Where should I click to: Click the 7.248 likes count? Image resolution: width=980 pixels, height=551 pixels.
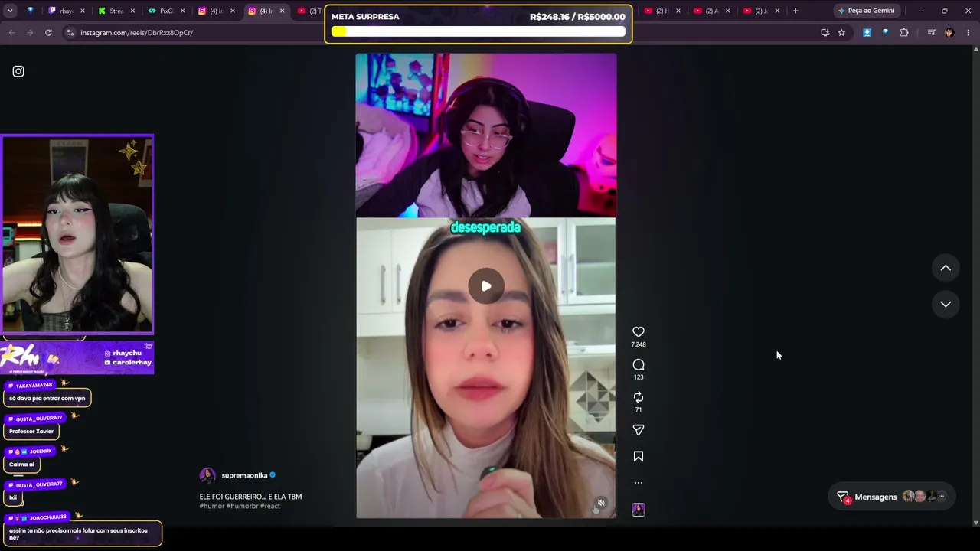pyautogui.click(x=639, y=344)
